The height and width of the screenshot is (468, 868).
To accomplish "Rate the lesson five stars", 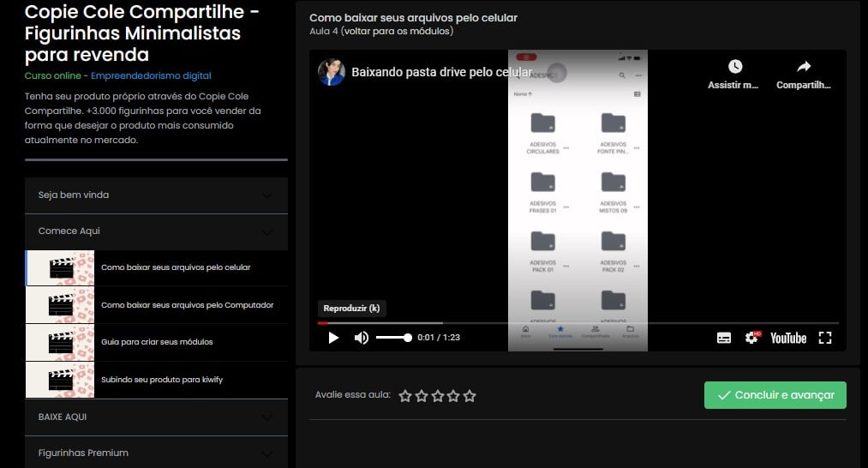I will (x=470, y=396).
